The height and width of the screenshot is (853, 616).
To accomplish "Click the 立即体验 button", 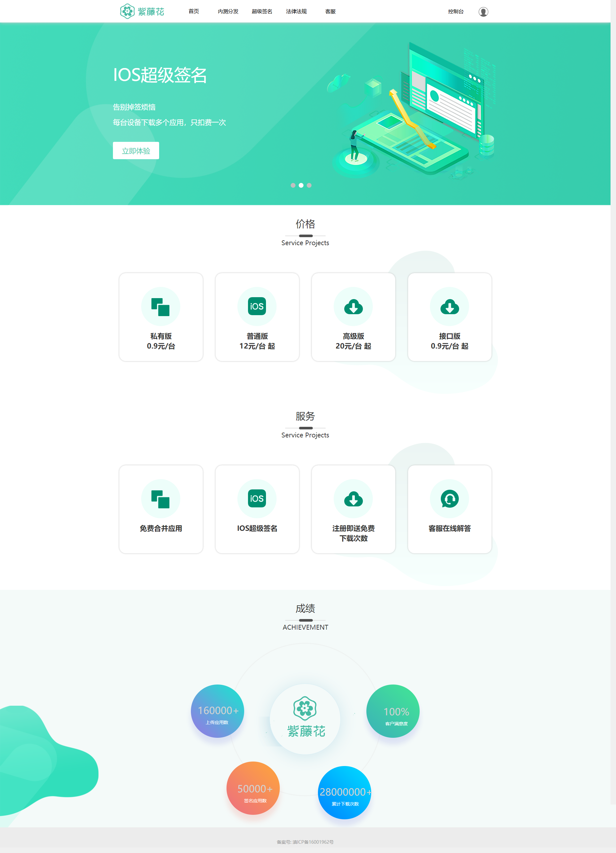I will pos(136,151).
